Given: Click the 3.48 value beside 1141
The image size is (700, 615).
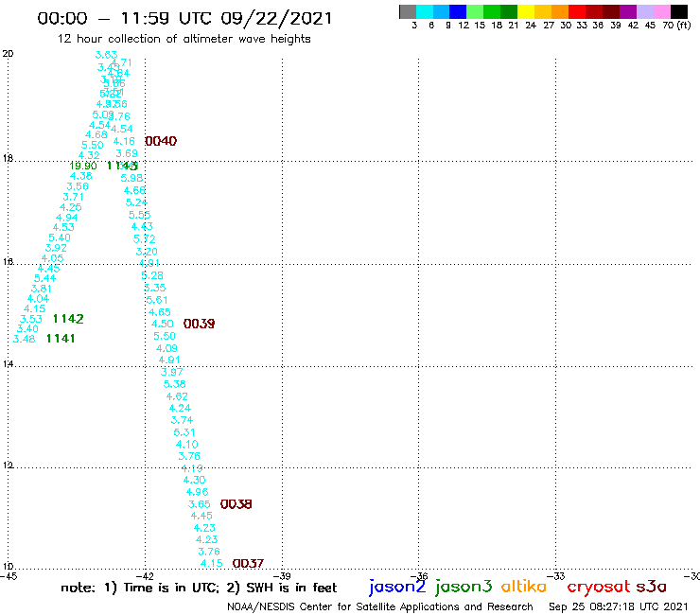Looking at the screenshot, I should (24, 339).
